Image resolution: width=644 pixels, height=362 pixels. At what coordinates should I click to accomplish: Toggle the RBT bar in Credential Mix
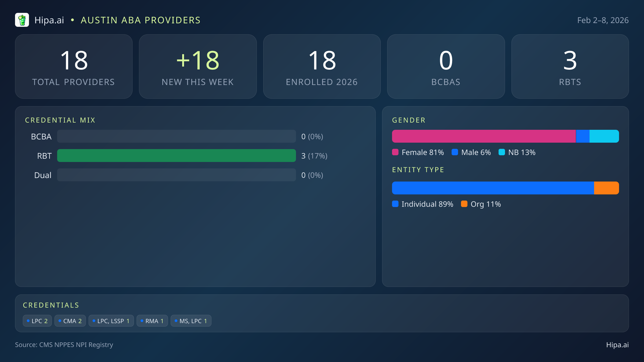point(176,156)
